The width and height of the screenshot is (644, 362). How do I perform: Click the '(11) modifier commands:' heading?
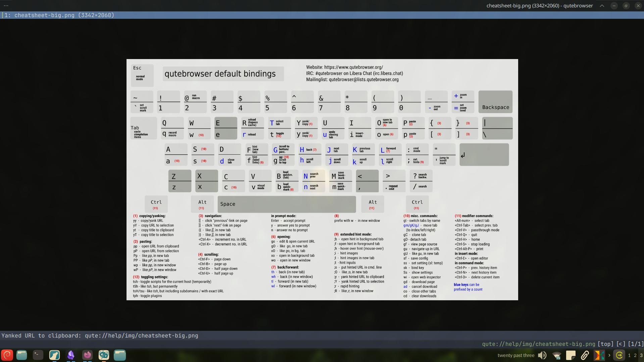(x=474, y=216)
